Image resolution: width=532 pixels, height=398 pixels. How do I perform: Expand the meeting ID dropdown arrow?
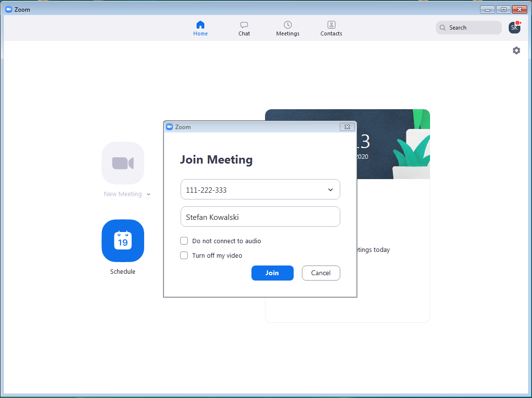[x=330, y=190]
